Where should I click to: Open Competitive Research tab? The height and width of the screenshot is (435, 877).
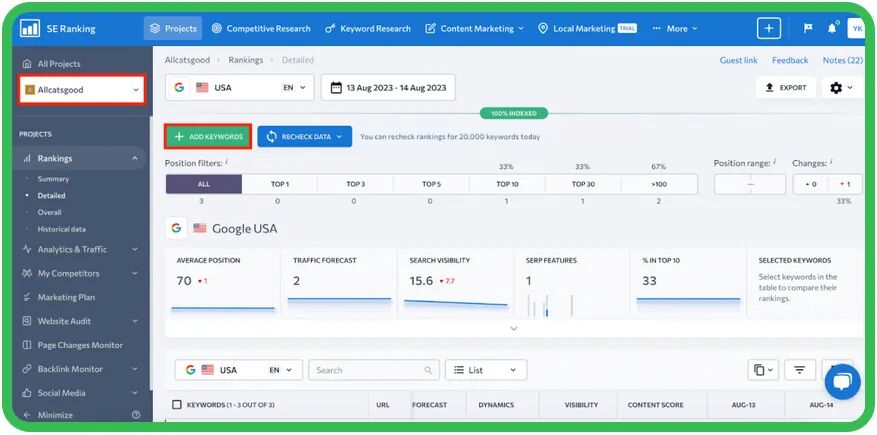tap(261, 28)
